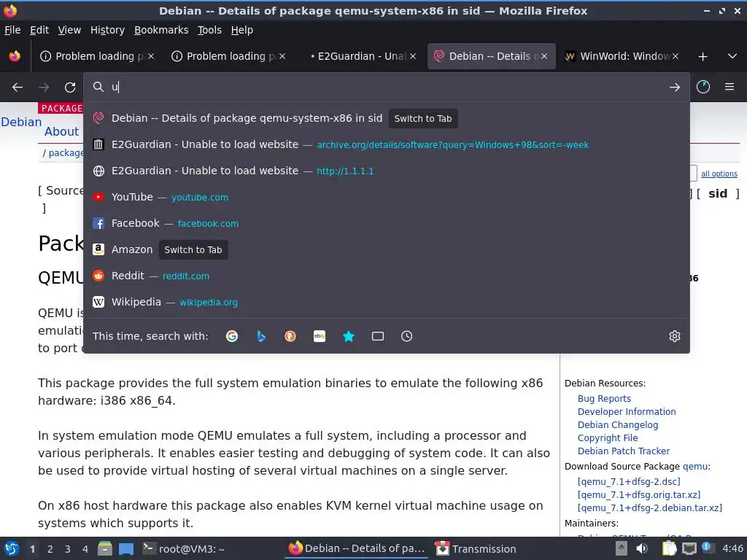
Task: Close the WinWorld tab
Action: (676, 56)
